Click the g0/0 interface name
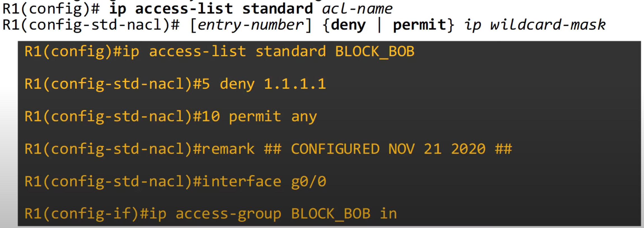Viewport: 644px width, 228px height. (309, 182)
